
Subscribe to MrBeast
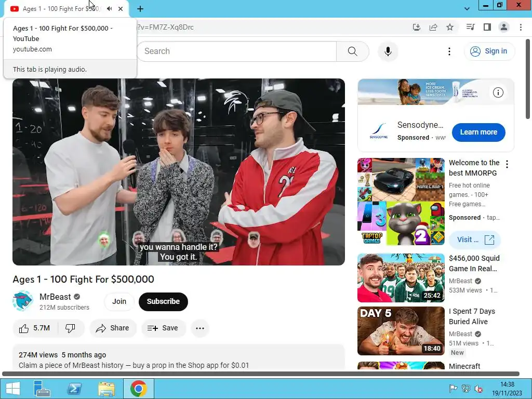point(163,301)
